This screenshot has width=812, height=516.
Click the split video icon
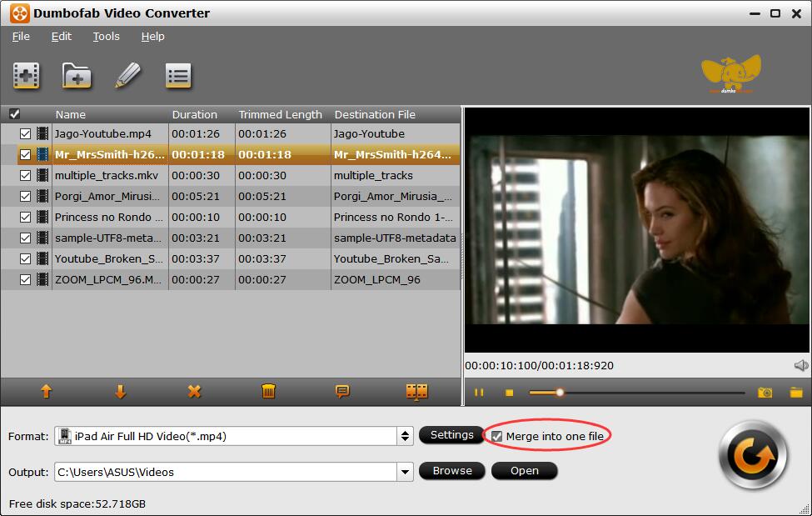tap(417, 392)
